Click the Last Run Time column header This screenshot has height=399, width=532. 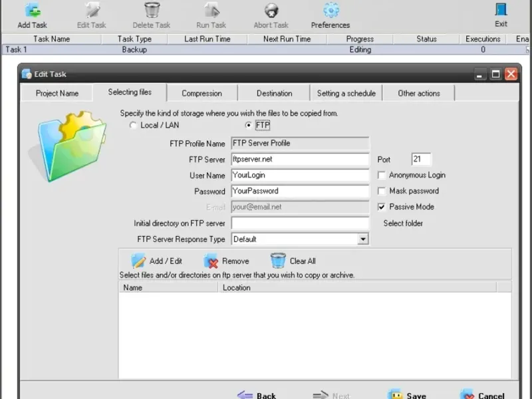[207, 39]
